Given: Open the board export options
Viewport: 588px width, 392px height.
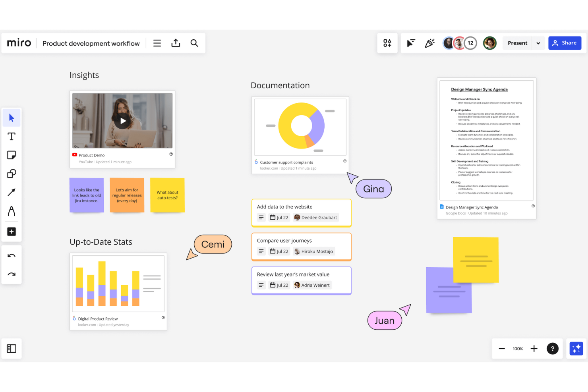Looking at the screenshot, I should click(176, 43).
